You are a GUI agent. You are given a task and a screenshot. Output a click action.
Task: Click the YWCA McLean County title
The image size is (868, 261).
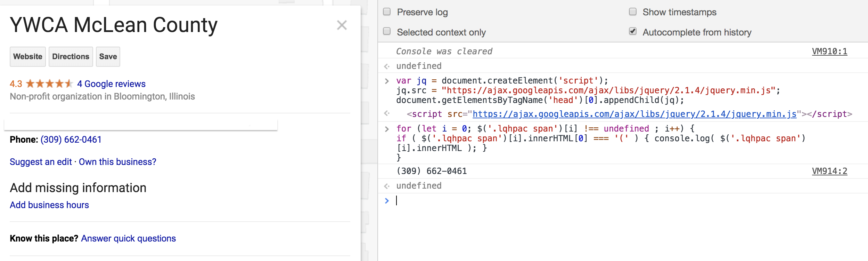pos(114,25)
